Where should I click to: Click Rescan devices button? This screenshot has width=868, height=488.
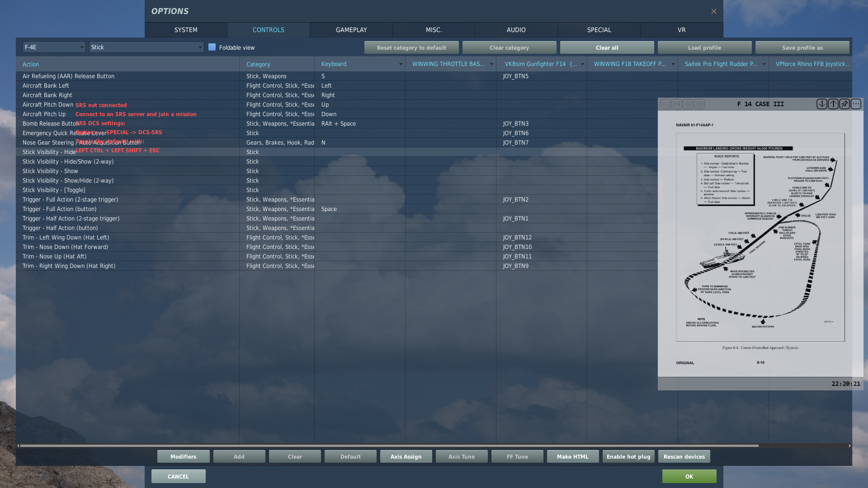pos(684,456)
